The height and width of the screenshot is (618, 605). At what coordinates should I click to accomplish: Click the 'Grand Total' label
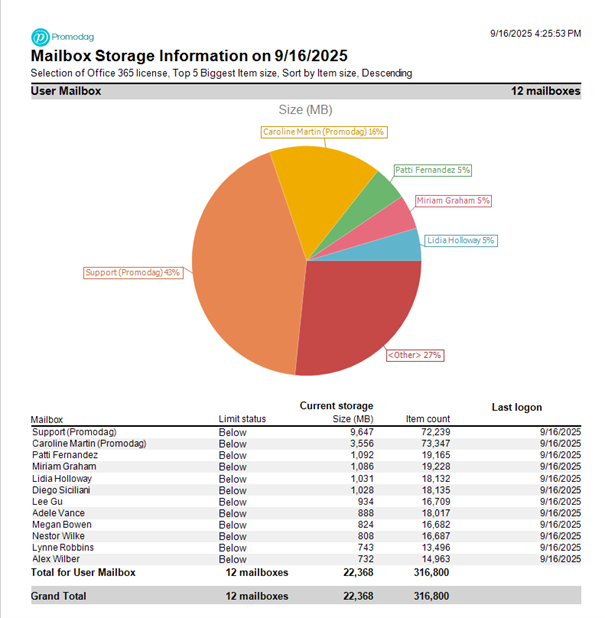[58, 596]
